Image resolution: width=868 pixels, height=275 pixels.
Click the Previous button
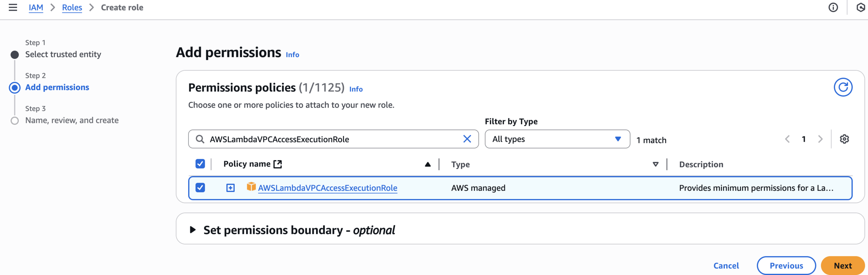pyautogui.click(x=786, y=266)
